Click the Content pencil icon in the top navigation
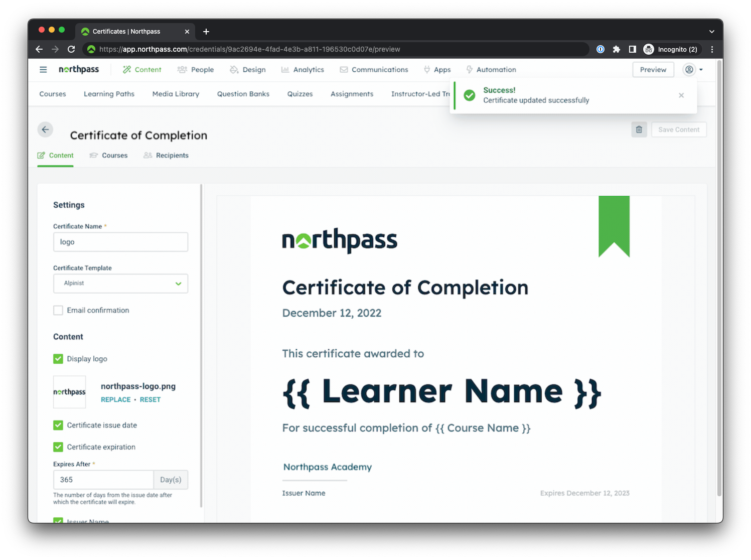Image resolution: width=751 pixels, height=560 pixels. pos(126,69)
